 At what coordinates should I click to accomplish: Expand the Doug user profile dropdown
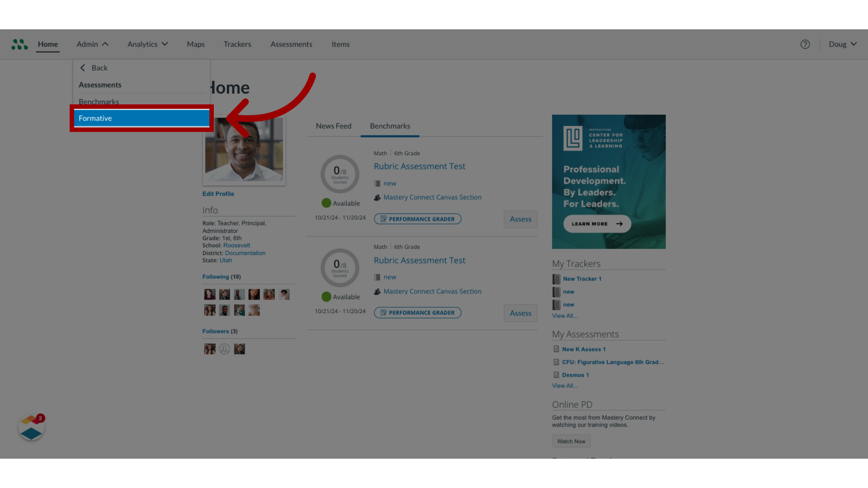point(843,43)
